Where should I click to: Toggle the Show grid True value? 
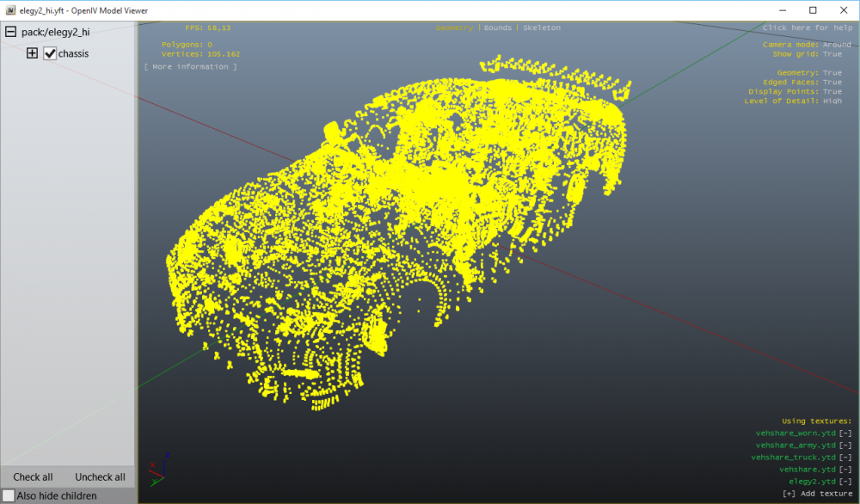832,54
